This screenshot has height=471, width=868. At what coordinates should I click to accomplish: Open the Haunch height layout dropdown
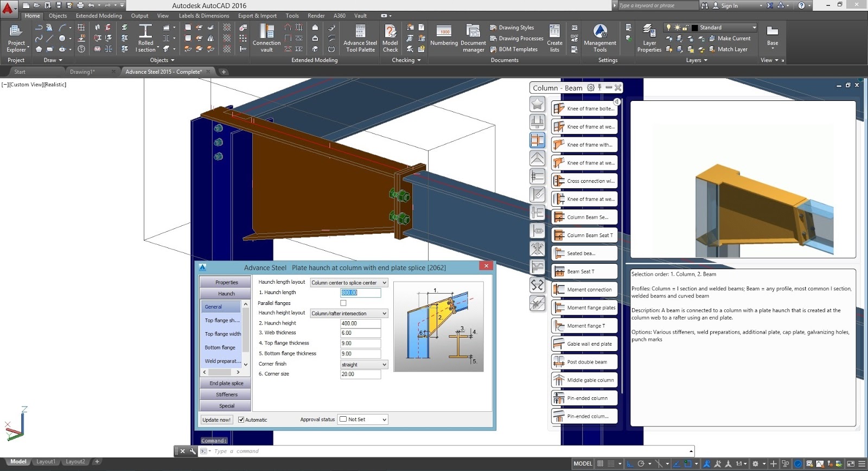tap(349, 313)
